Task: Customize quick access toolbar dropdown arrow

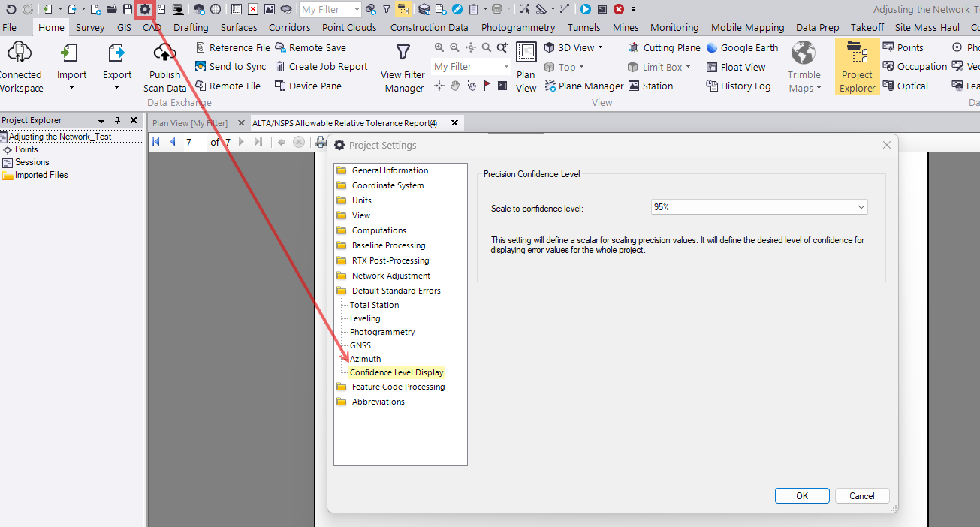Action: (x=634, y=9)
